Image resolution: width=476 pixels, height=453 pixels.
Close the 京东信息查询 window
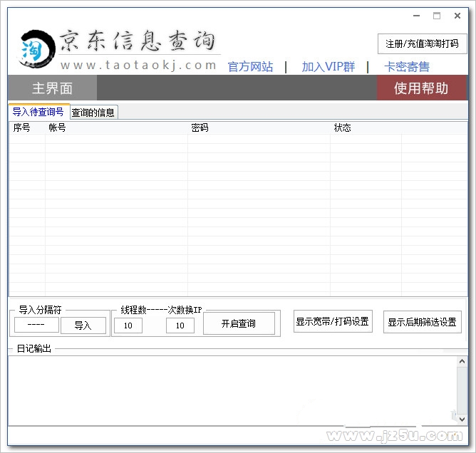(457, 16)
